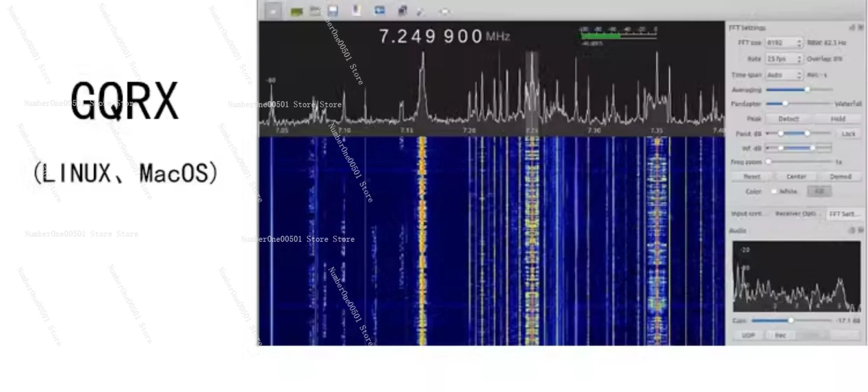868x392 pixels.
Task: Click the remote control settings icon
Action: point(402,11)
